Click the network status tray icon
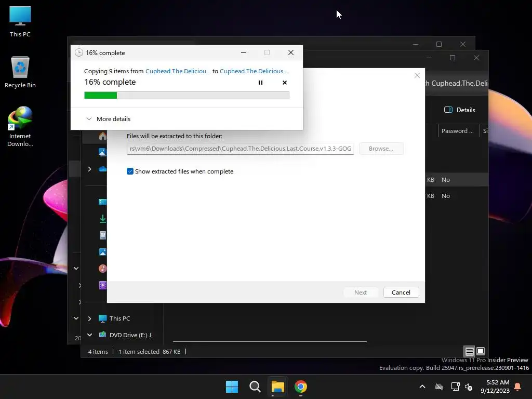This screenshot has width=532, height=399. (455, 387)
